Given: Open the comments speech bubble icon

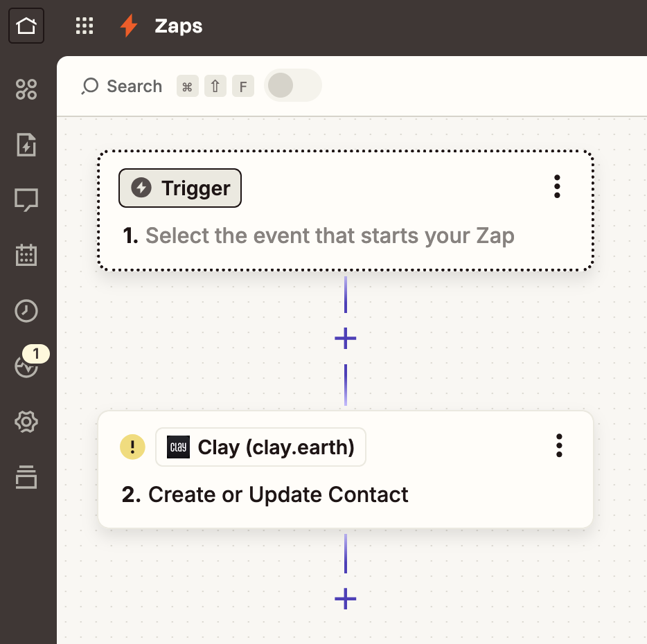Looking at the screenshot, I should (26, 200).
